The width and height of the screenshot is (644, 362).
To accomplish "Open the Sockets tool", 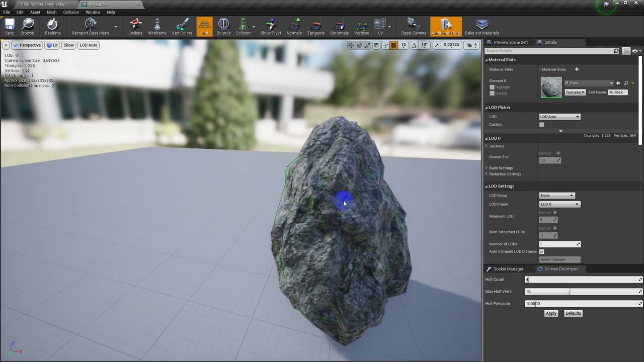I will click(x=135, y=26).
